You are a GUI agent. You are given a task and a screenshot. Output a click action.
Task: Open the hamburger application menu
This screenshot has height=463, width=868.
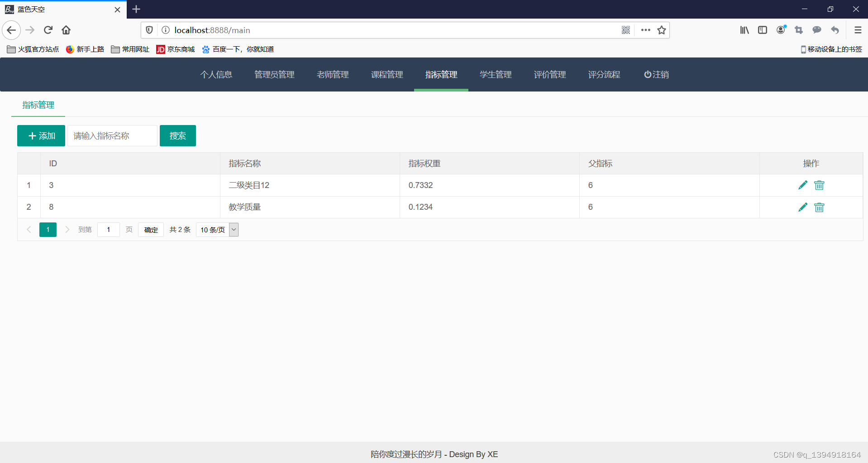[858, 30]
